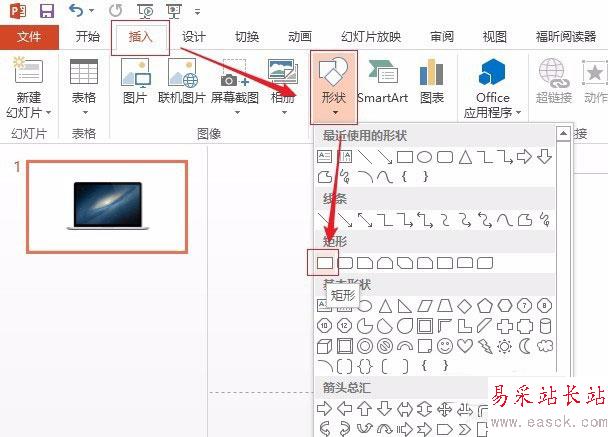Select the Smiley Face shape

[445, 346]
